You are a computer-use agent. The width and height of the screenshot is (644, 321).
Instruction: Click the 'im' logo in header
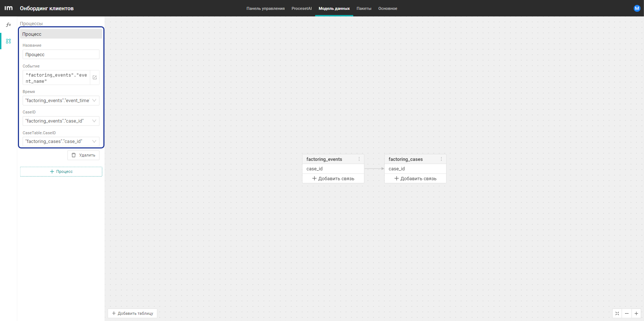click(8, 8)
